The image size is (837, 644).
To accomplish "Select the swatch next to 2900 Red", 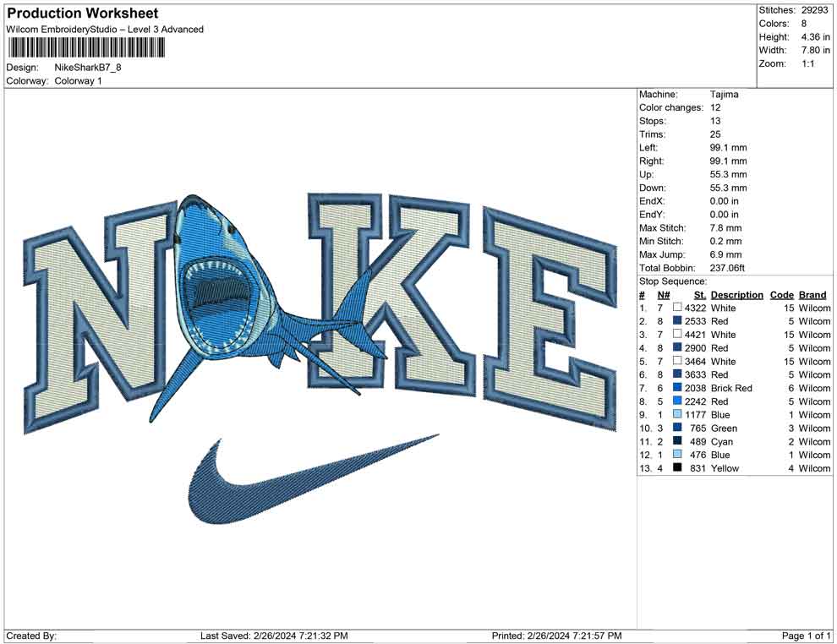I will pyautogui.click(x=677, y=347).
